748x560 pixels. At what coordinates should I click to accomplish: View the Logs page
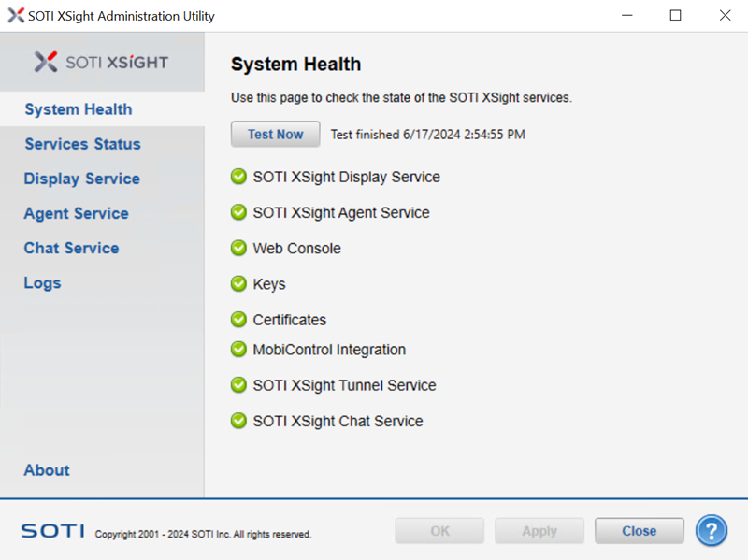42,283
